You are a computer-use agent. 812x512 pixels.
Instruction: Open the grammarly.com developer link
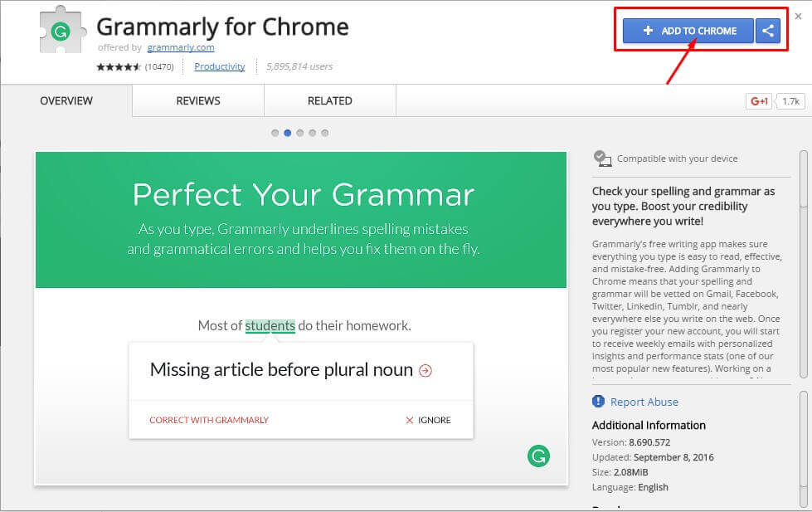tap(182, 48)
